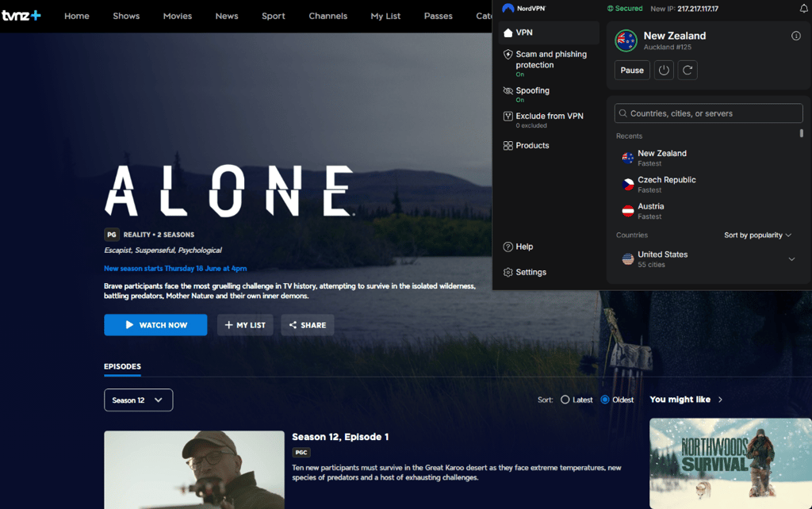Click the New Zealand flag in connection header
The image size is (812, 509).
click(626, 40)
